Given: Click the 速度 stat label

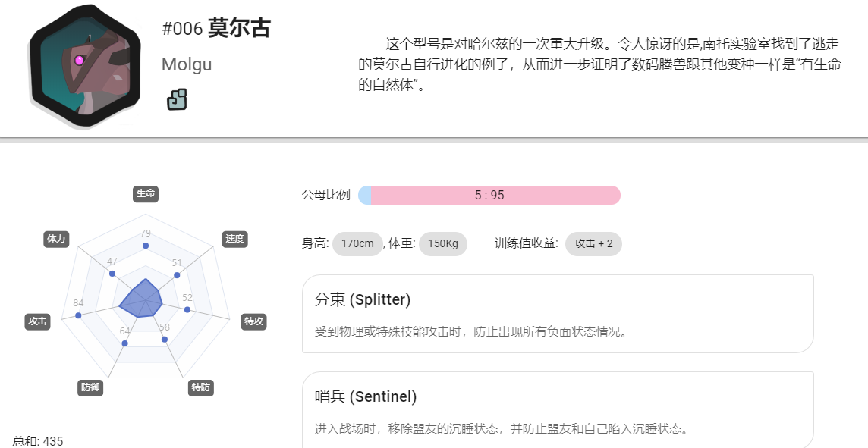Looking at the screenshot, I should [x=234, y=239].
